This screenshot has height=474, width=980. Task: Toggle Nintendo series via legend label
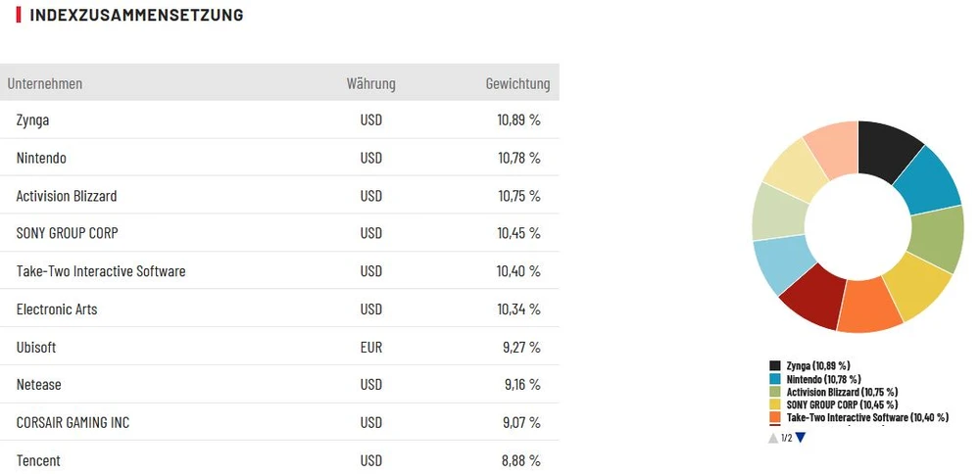coord(823,379)
